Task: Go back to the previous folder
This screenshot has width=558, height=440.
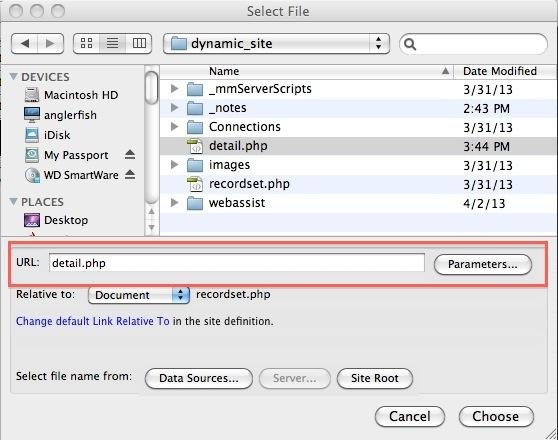Action: click(25, 43)
